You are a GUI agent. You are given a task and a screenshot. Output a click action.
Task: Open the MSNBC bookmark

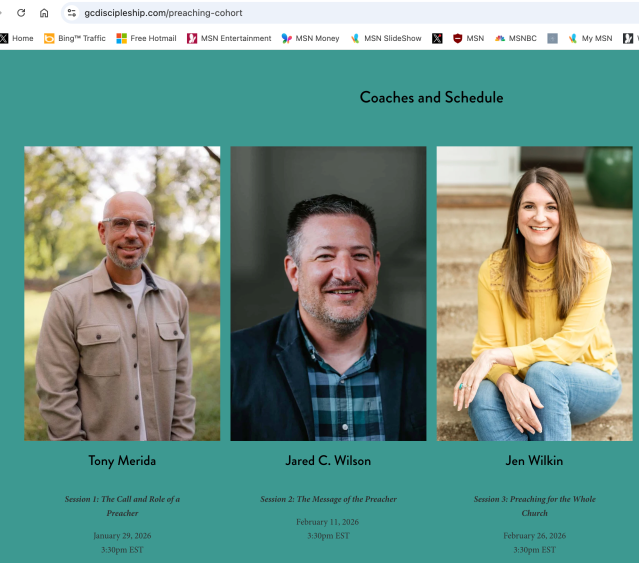click(x=516, y=38)
